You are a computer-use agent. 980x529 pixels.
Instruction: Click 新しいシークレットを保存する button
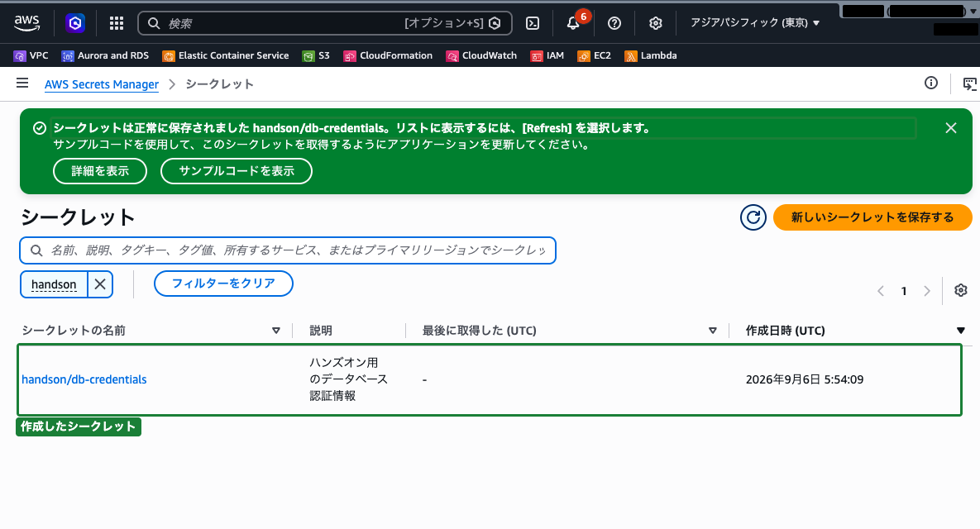[872, 217]
